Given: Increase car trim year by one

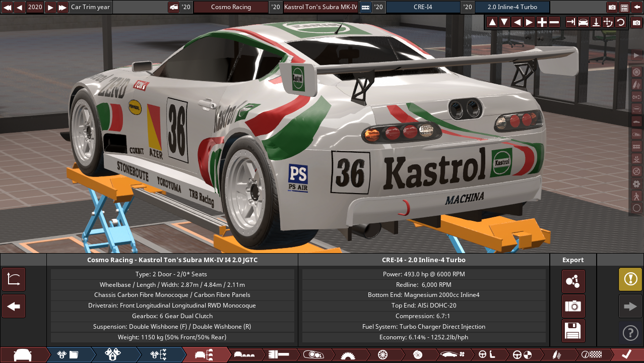Looking at the screenshot, I should pyautogui.click(x=50, y=7).
